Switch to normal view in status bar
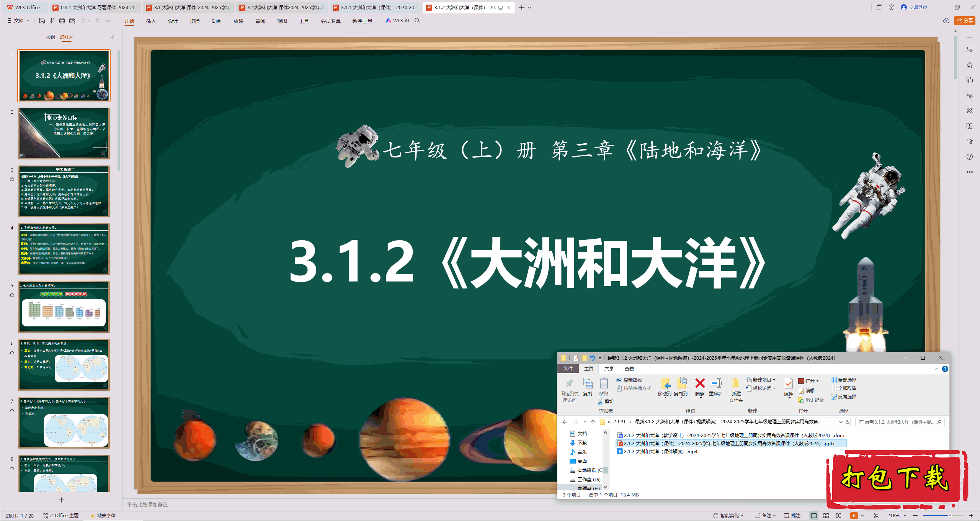The height and width of the screenshot is (521, 980). coord(814,516)
